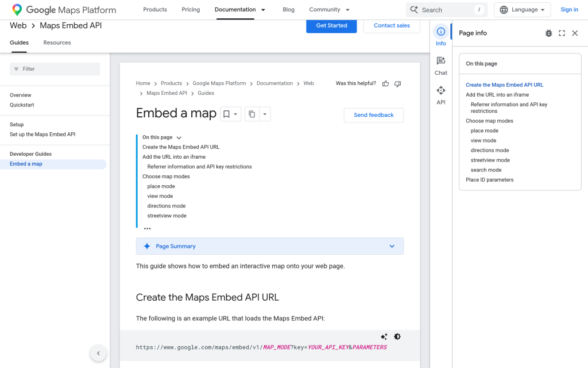Click the Home breadcrumb

(x=143, y=83)
